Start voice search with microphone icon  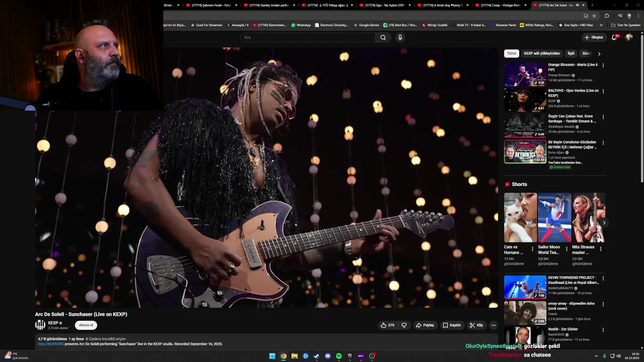click(400, 37)
